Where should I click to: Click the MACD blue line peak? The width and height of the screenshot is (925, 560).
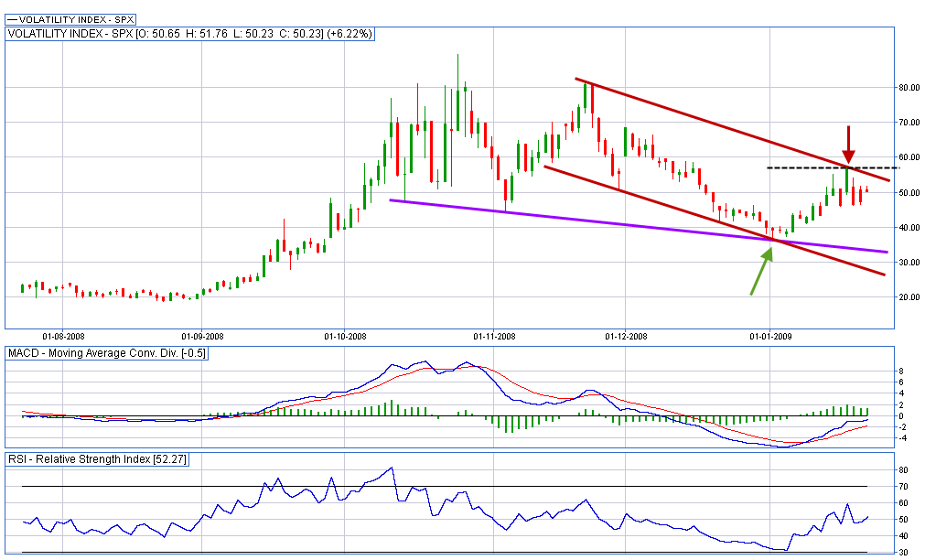(x=424, y=361)
